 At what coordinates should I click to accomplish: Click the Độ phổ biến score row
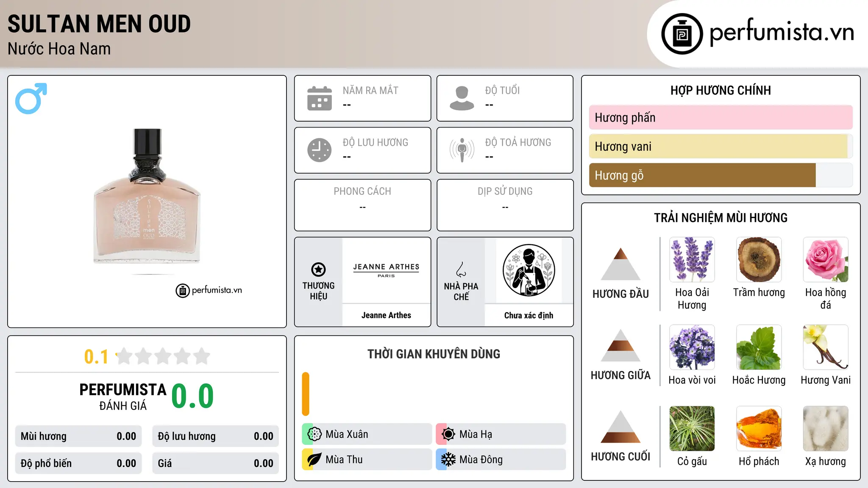[x=78, y=463]
